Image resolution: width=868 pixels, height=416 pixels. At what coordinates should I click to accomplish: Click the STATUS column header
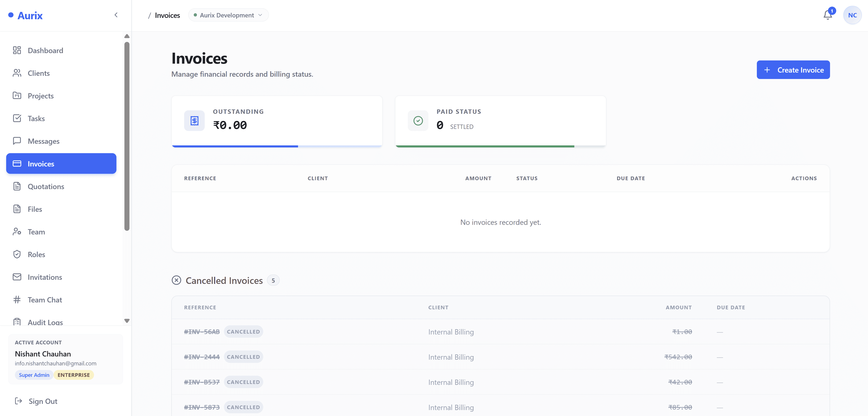(x=527, y=178)
